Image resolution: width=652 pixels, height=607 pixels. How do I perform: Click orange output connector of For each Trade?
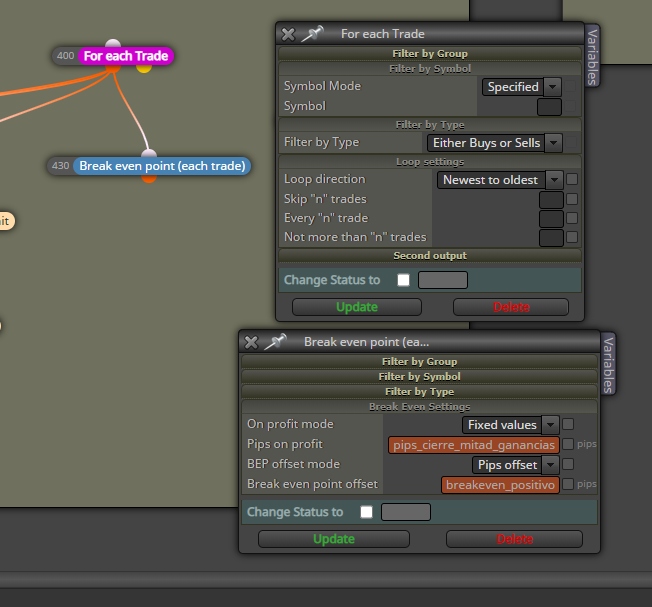[x=113, y=68]
